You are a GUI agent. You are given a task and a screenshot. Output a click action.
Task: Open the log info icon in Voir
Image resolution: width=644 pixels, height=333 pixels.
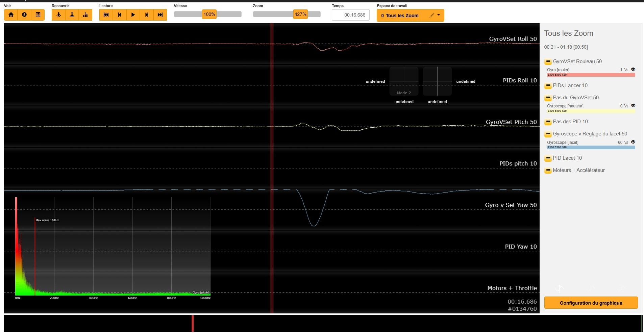[x=24, y=15]
